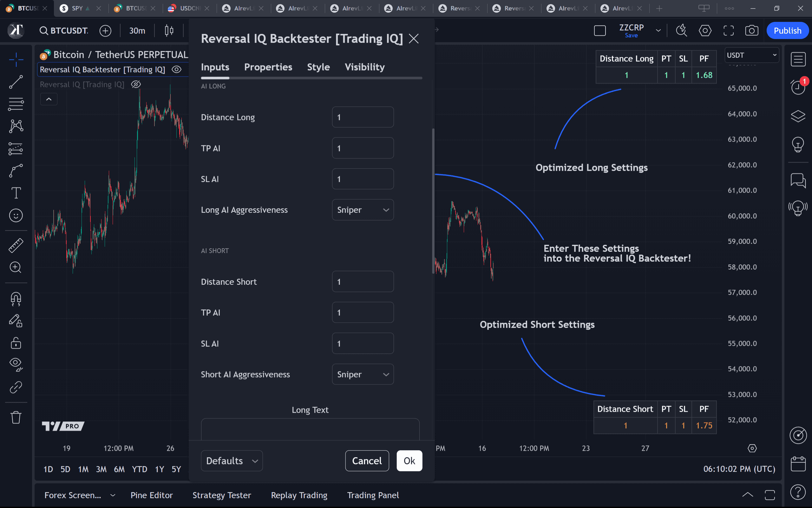Open the Trading Panel tab
The height and width of the screenshot is (508, 812).
[373, 495]
